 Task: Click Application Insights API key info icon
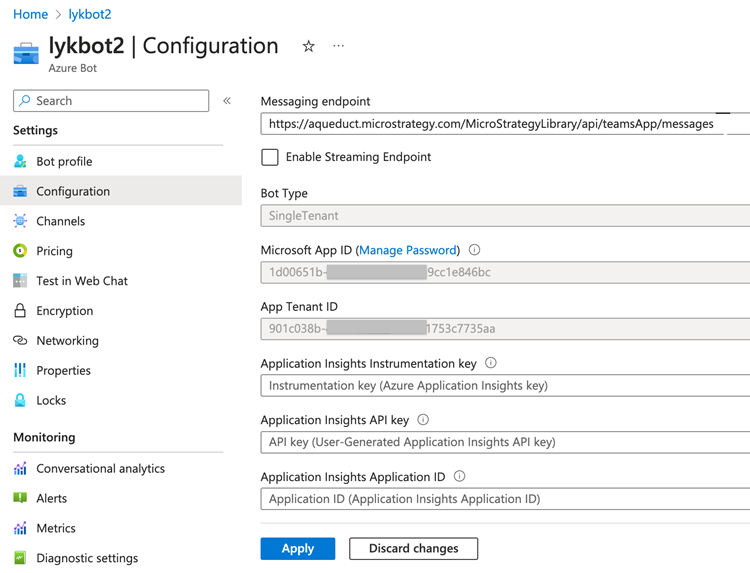tap(423, 420)
